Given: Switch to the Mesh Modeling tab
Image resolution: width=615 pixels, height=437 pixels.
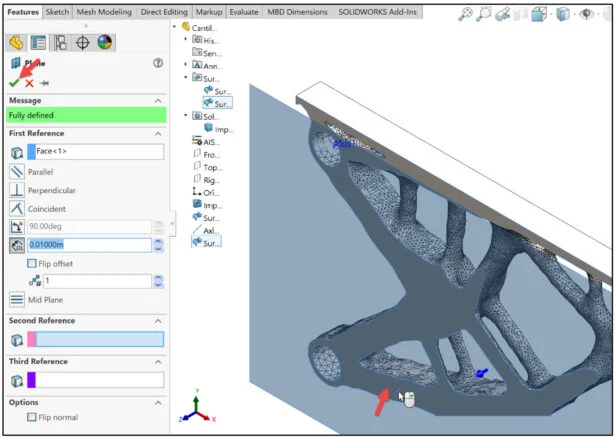Looking at the screenshot, I should click(x=103, y=11).
